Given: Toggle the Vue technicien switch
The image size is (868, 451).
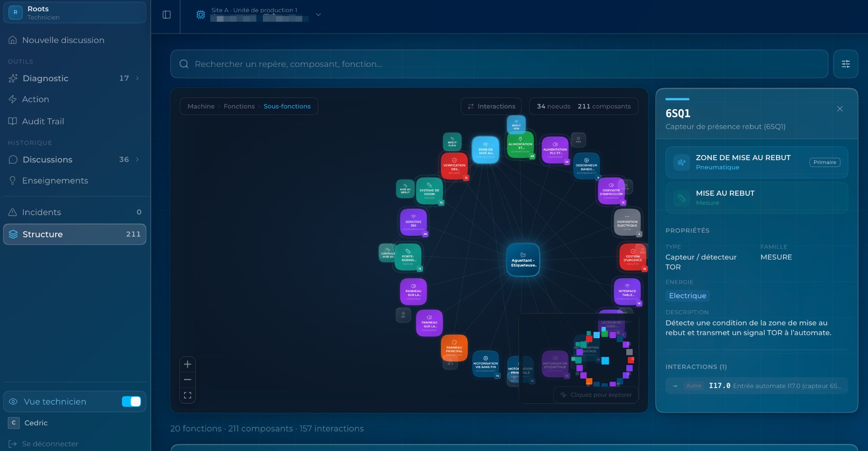Looking at the screenshot, I should 131,402.
